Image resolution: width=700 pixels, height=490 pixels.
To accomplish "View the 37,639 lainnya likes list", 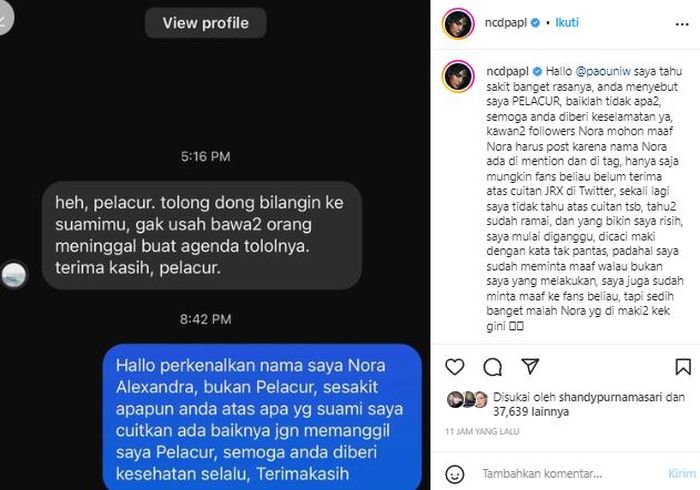I will click(x=531, y=411).
